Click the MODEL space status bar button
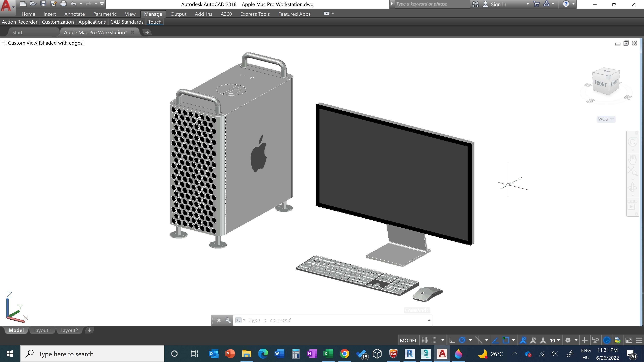 (x=408, y=341)
